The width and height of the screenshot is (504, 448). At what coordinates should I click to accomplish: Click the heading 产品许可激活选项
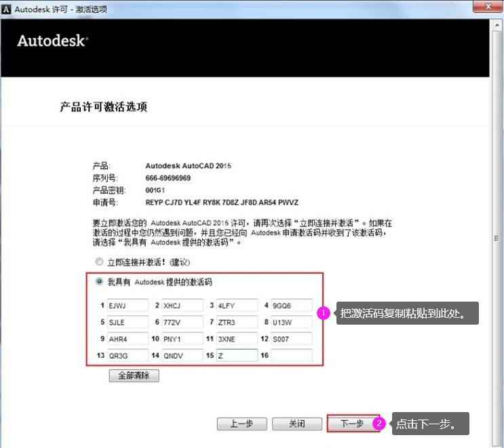click(104, 106)
